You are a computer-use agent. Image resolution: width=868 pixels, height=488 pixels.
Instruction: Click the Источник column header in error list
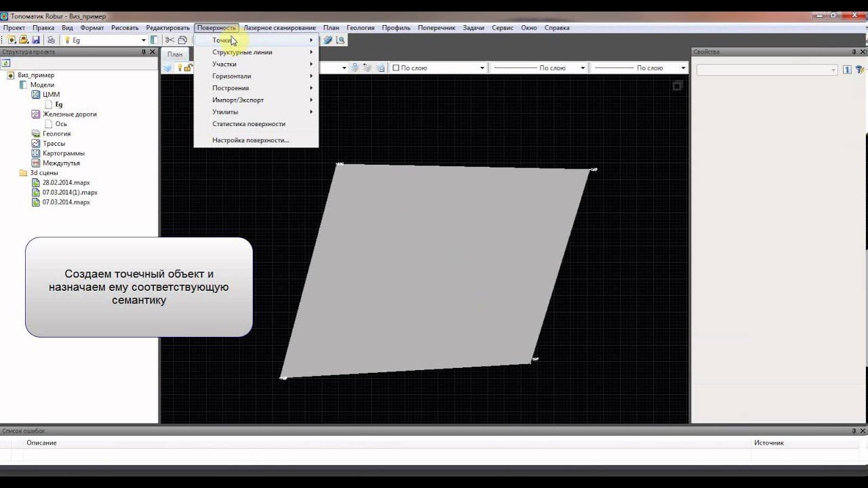tap(768, 443)
